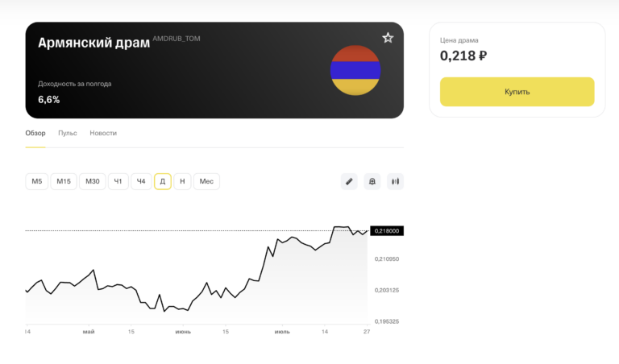This screenshot has width=619, height=364.
Task: Click the Armenian flag circle icon
Action: (x=355, y=70)
